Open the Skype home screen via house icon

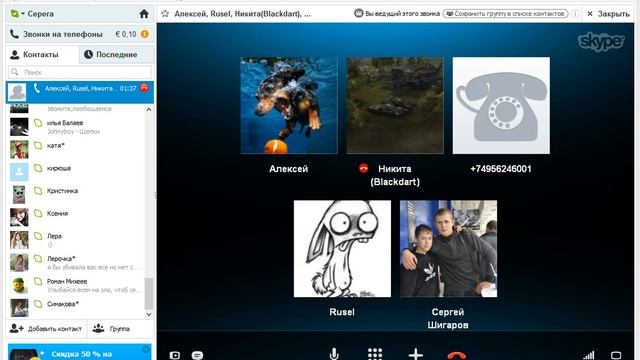pyautogui.click(x=144, y=14)
